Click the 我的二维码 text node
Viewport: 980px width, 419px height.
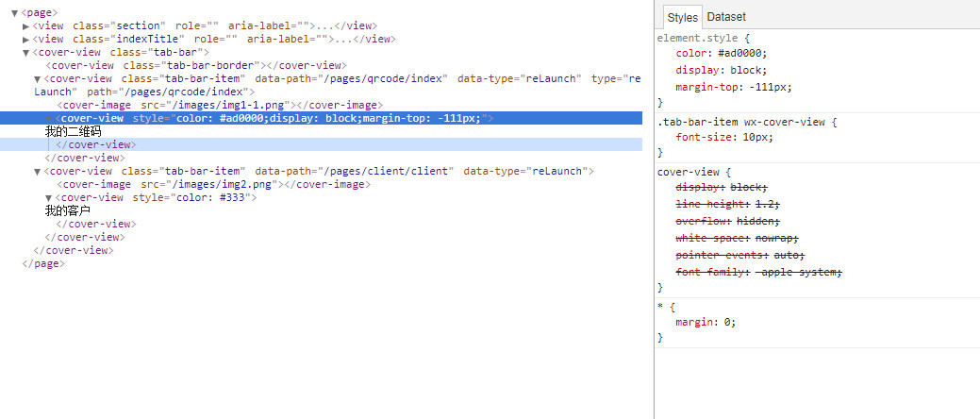74,131
